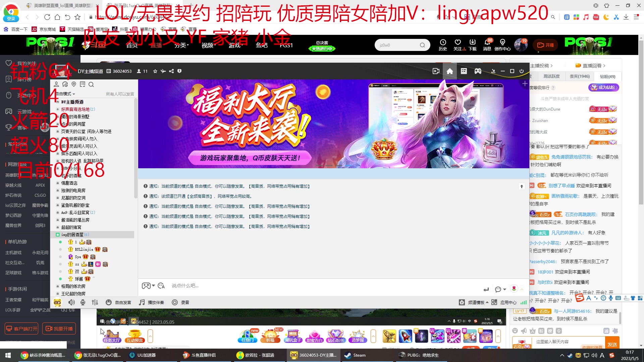The image size is (644, 362).
Task: Mute the speaker output
Action: pyautogui.click(x=71, y=302)
